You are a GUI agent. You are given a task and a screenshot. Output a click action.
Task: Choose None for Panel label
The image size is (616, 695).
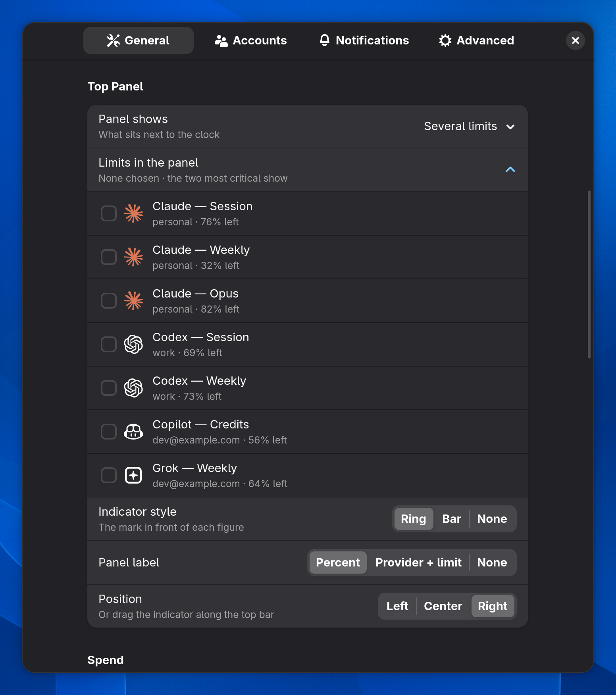click(492, 563)
